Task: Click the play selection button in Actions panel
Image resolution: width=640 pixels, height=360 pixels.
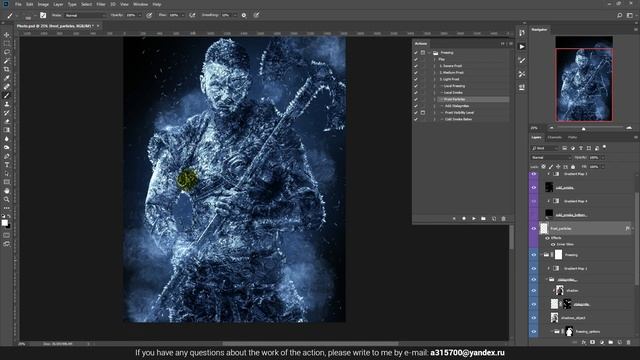Action: coord(473,219)
